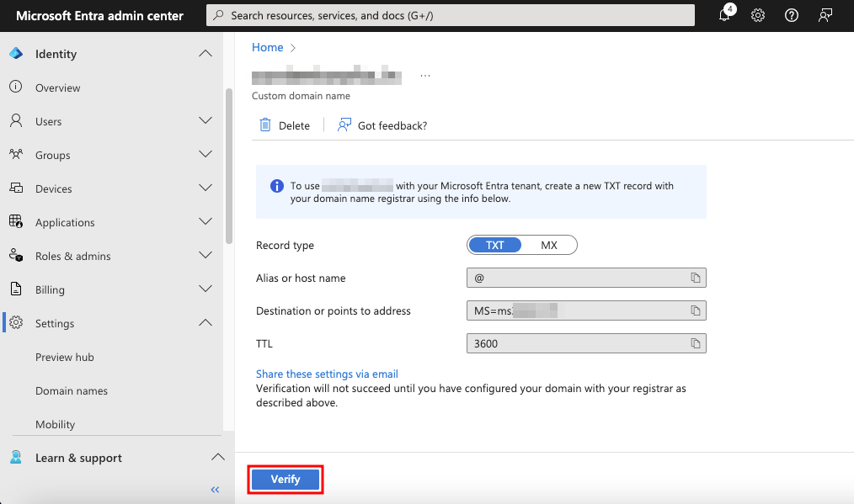Screen dimensions: 854x504
Task: Click the TTL 3600 field
Action: coord(586,343)
